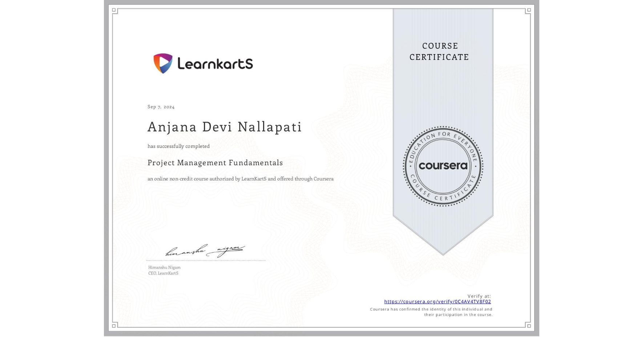The height and width of the screenshot is (337, 644).
Task: Select the recipient name Anjana Devi Nallapati
Action: (x=224, y=127)
